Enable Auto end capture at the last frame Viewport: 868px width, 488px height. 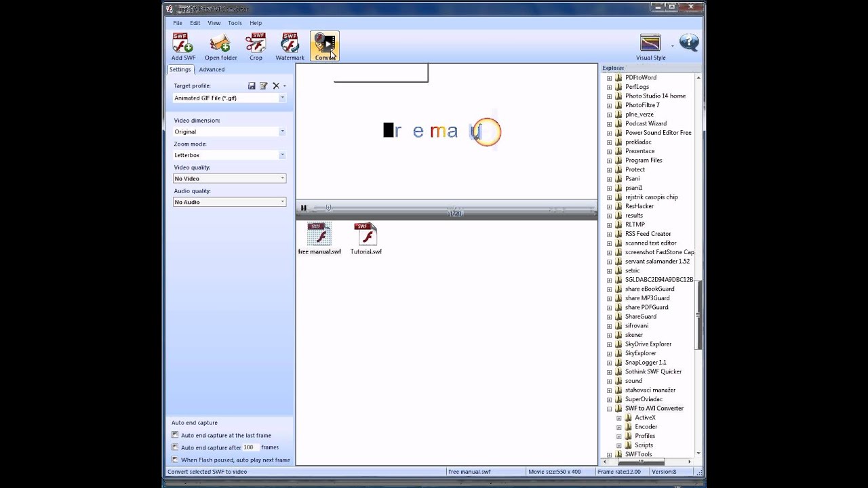[175, 435]
